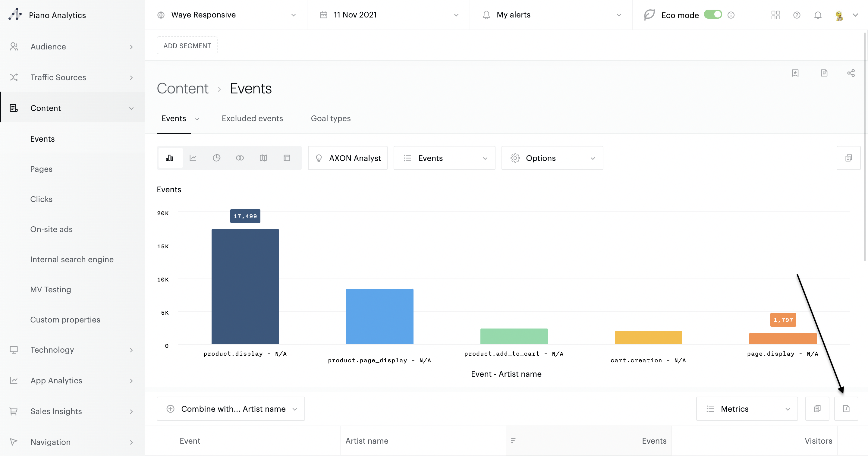The width and height of the screenshot is (868, 456).
Task: Click the dark blue product.display bar
Action: coord(245,286)
